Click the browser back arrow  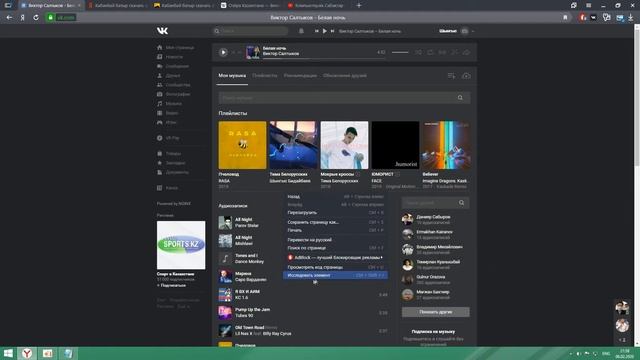coord(9,18)
